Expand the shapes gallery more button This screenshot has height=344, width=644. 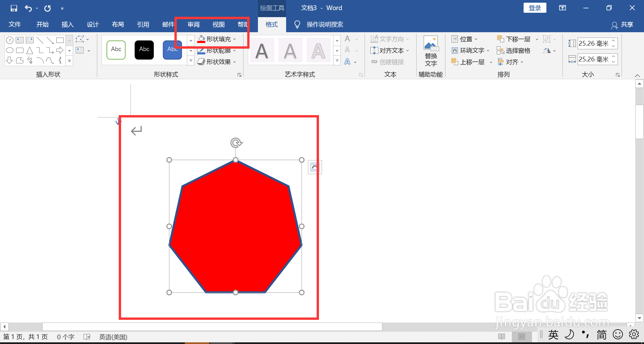[69, 61]
